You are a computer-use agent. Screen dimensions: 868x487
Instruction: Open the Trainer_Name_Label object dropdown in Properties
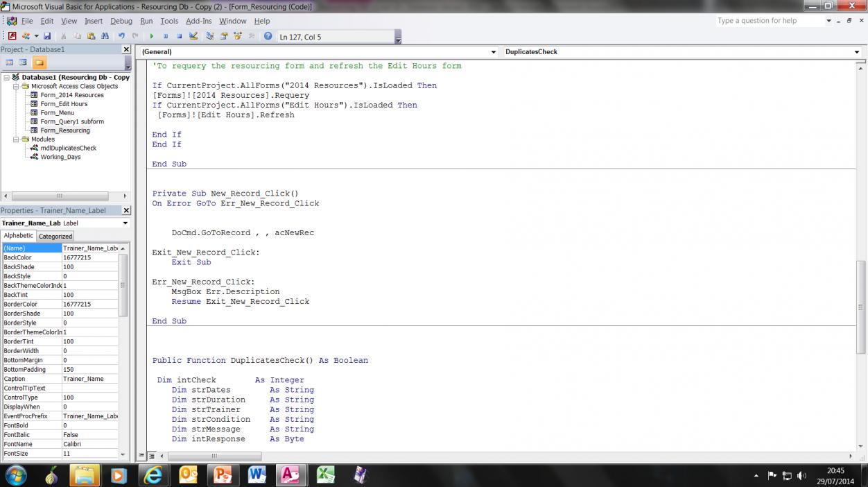tap(125, 223)
